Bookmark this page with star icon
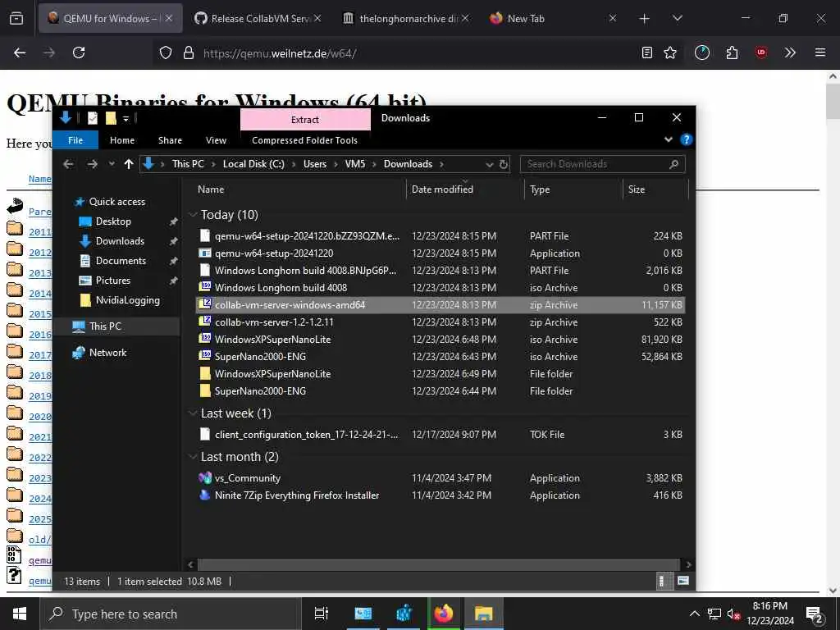 [x=670, y=52]
